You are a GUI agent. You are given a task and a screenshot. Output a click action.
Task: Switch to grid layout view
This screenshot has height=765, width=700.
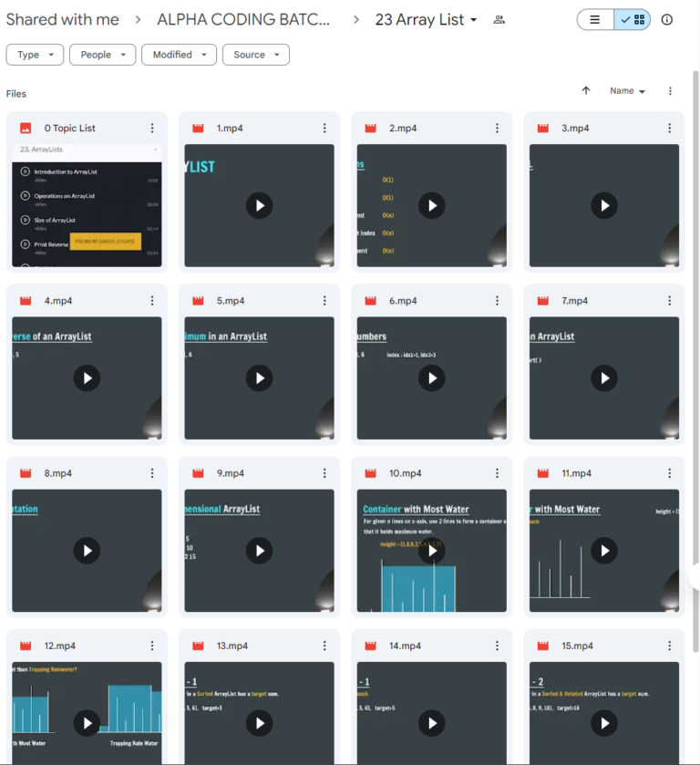click(x=633, y=20)
